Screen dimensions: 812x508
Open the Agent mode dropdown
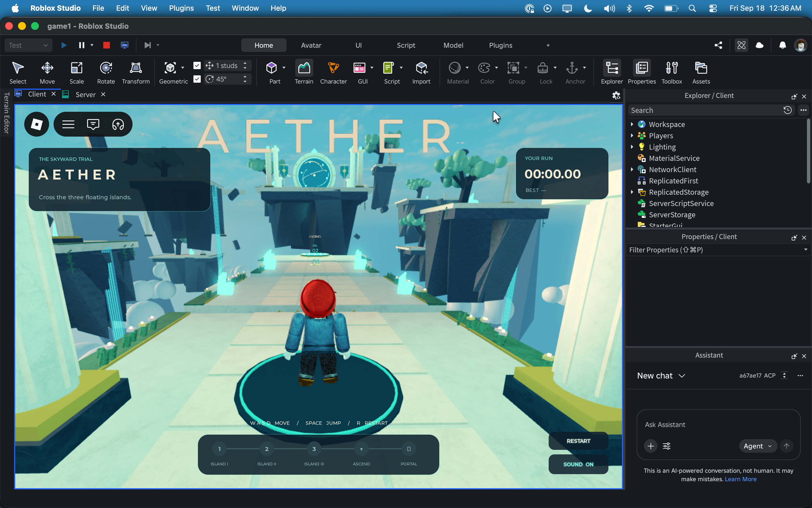point(758,446)
